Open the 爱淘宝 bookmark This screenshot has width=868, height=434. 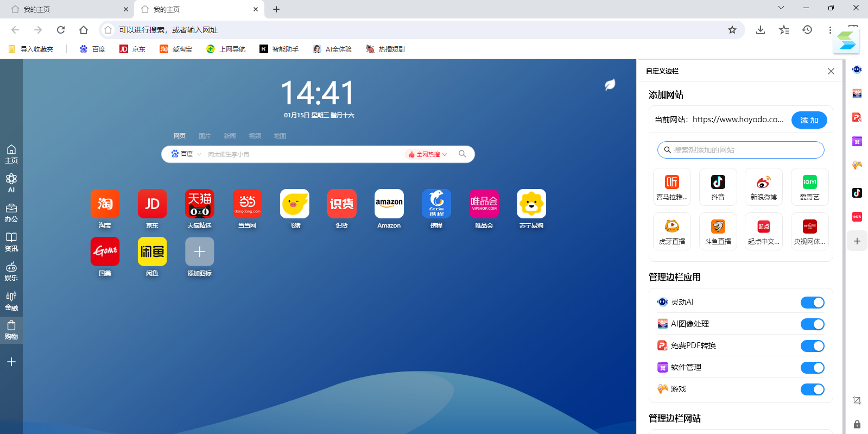tap(176, 49)
